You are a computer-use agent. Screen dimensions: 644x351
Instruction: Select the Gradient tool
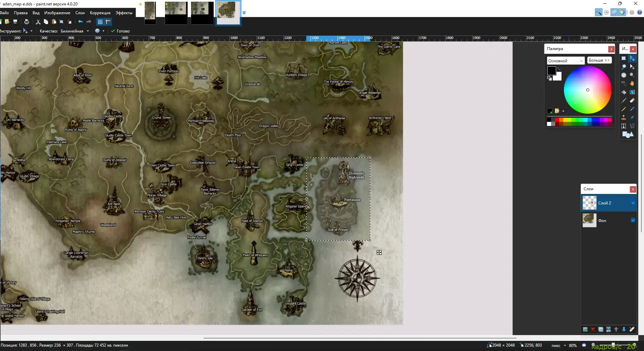pyautogui.click(x=632, y=92)
